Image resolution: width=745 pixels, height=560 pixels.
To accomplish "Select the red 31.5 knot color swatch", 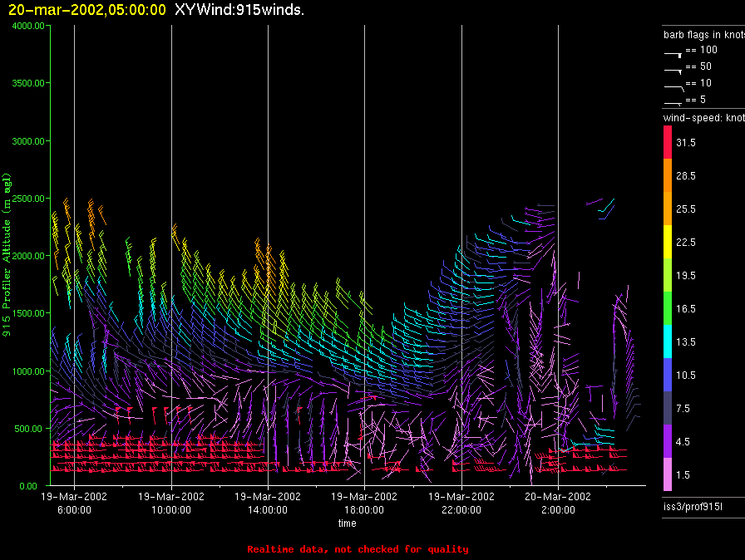I will [667, 143].
